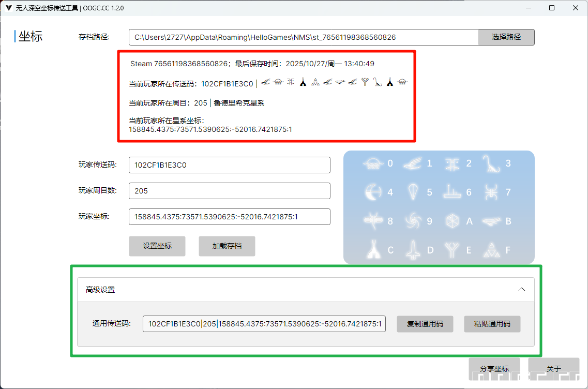Click the 玩家传送码 input field
The image size is (588, 389).
(229, 165)
